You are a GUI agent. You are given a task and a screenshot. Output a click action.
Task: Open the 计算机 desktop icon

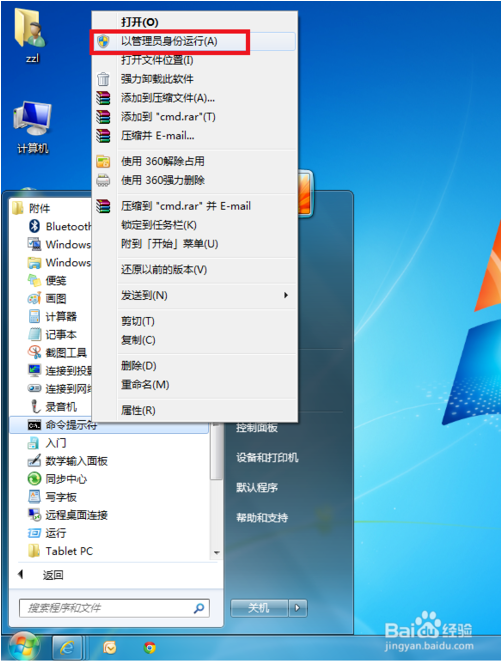[x=32, y=128]
